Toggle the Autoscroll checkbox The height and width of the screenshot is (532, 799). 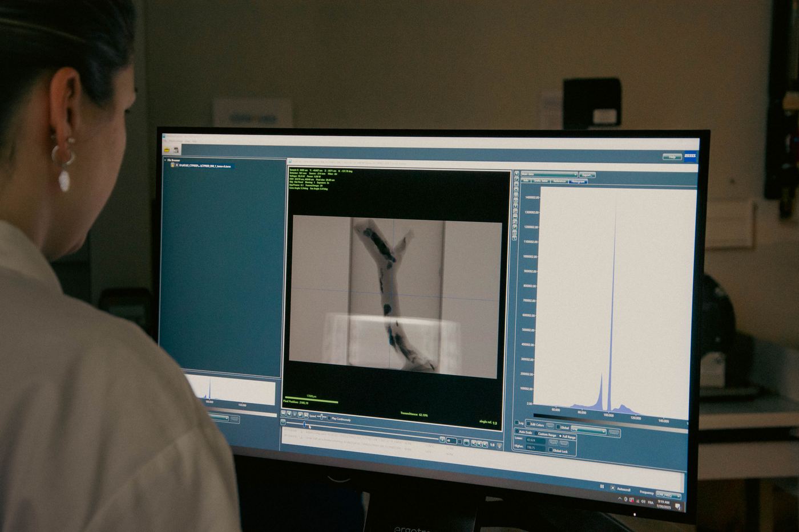[612, 488]
